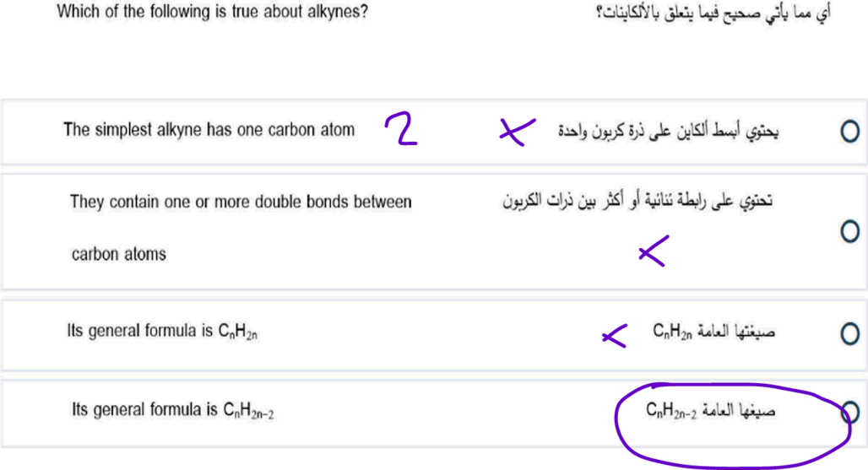Click purple X mark beside CnH2n Arabic formula

(615, 336)
